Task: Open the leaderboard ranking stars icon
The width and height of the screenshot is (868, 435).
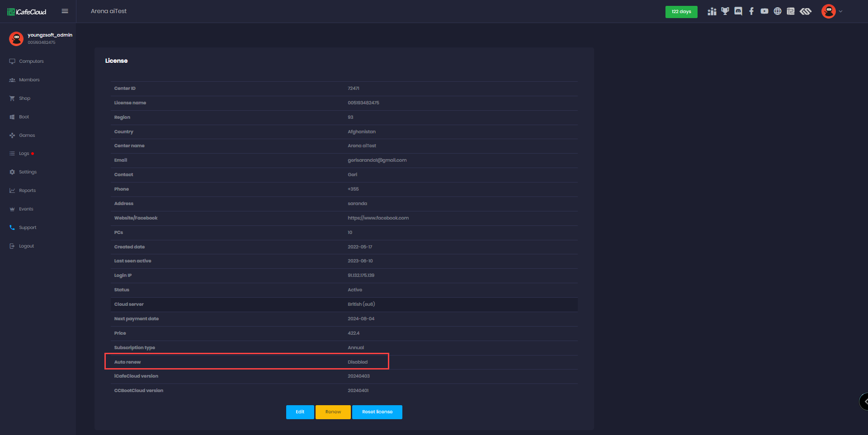Action: pos(712,11)
